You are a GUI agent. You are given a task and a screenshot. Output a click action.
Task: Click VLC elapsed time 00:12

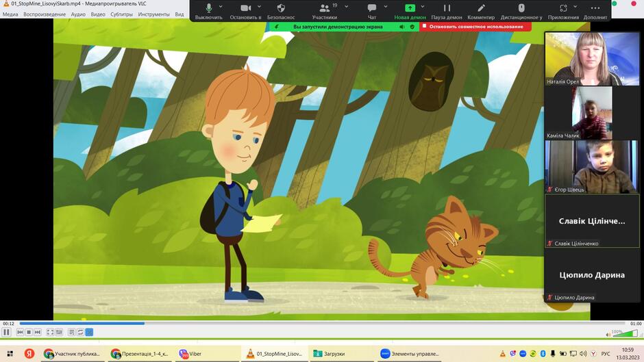coord(9,324)
